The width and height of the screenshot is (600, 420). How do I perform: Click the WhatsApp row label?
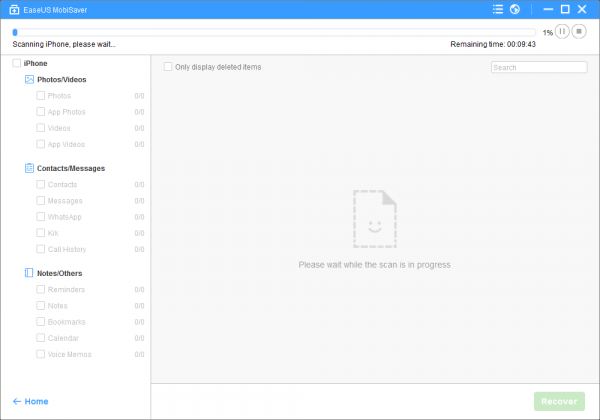click(x=64, y=217)
